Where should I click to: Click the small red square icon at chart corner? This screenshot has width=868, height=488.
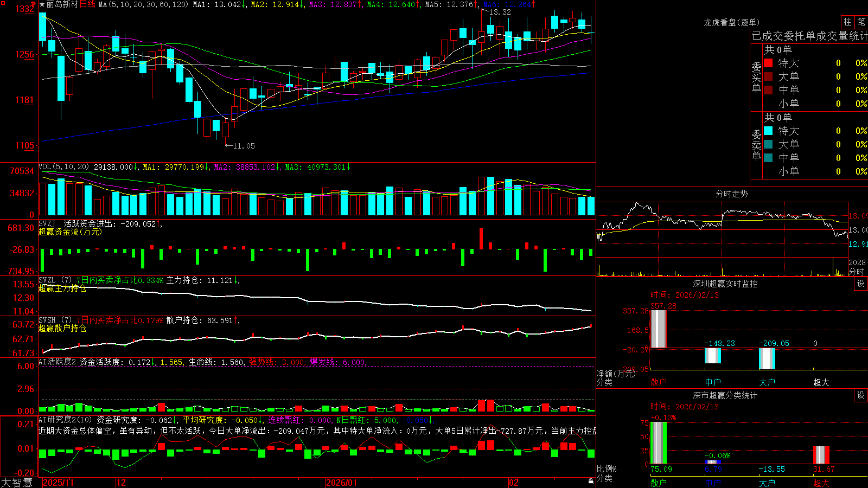point(3,3)
